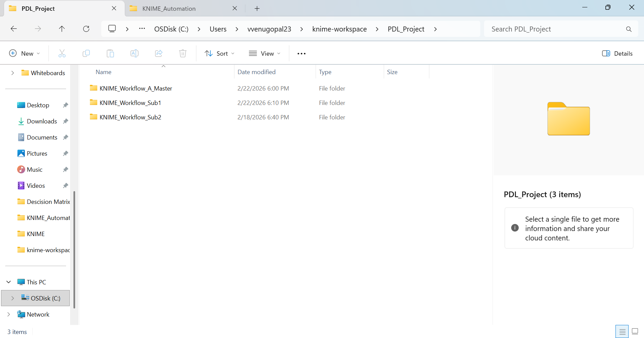Toggle the Details pane

click(x=617, y=53)
